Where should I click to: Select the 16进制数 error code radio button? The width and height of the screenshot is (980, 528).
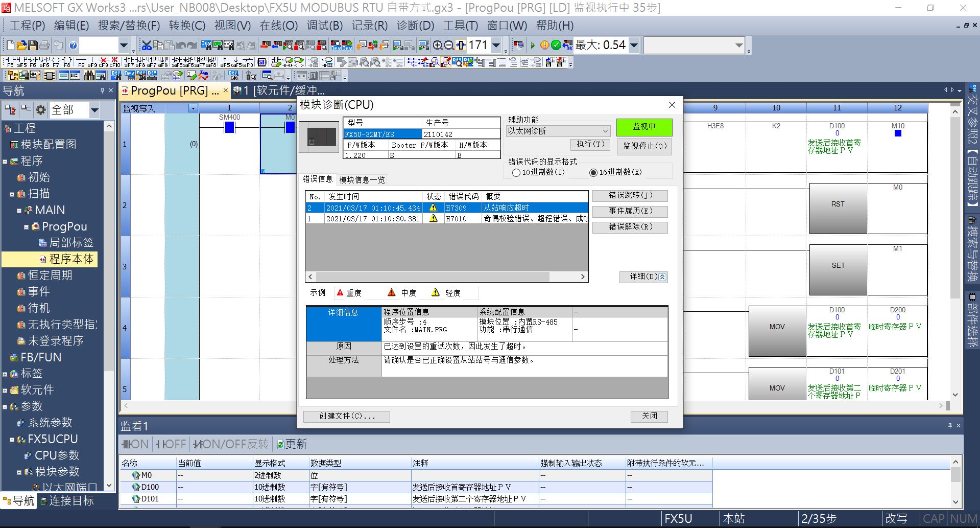[593, 173]
